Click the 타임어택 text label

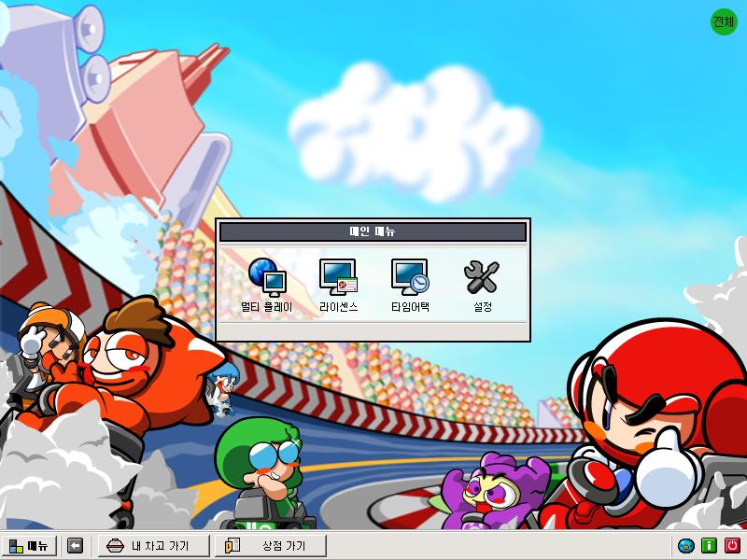[x=409, y=306]
